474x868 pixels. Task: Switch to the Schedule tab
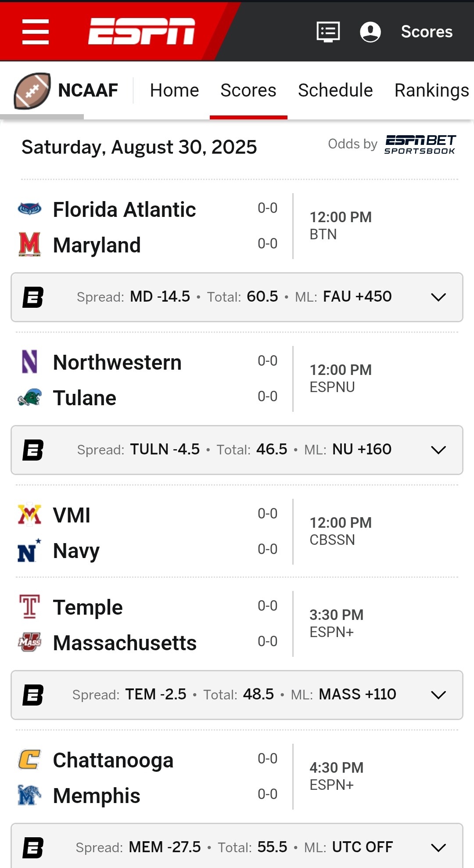[335, 90]
